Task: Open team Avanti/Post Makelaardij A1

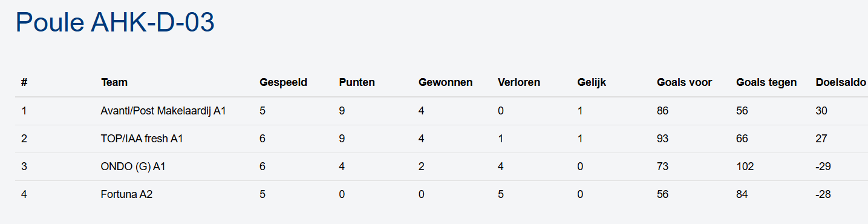Action: (x=163, y=111)
